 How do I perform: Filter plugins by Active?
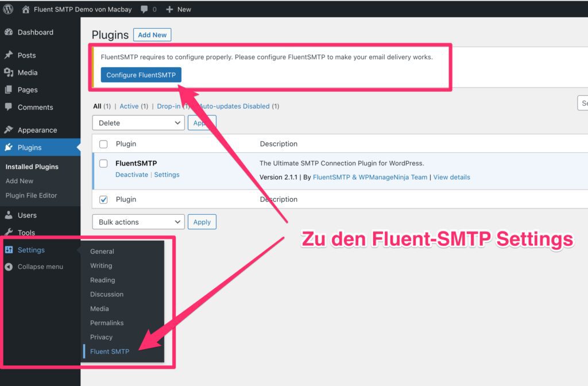coord(129,106)
